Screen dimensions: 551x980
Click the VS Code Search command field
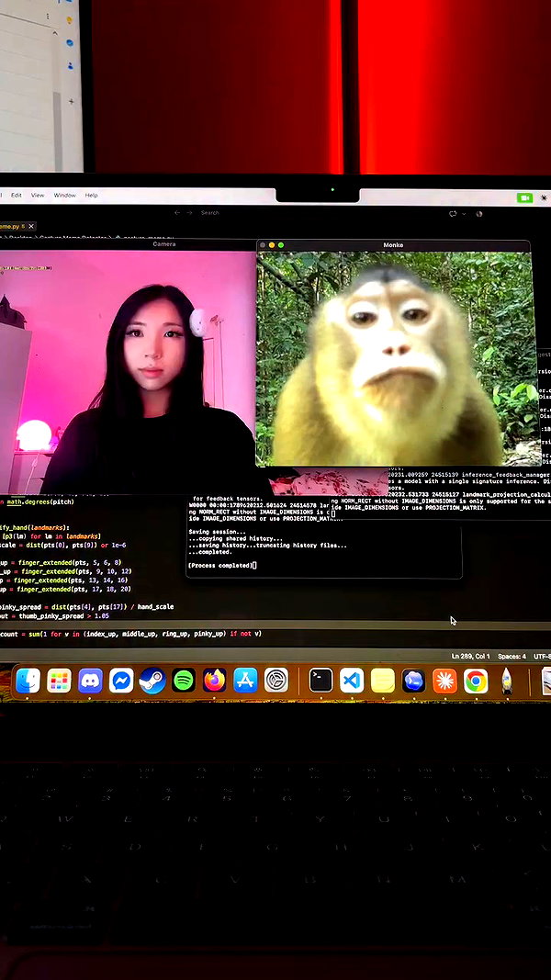210,213
